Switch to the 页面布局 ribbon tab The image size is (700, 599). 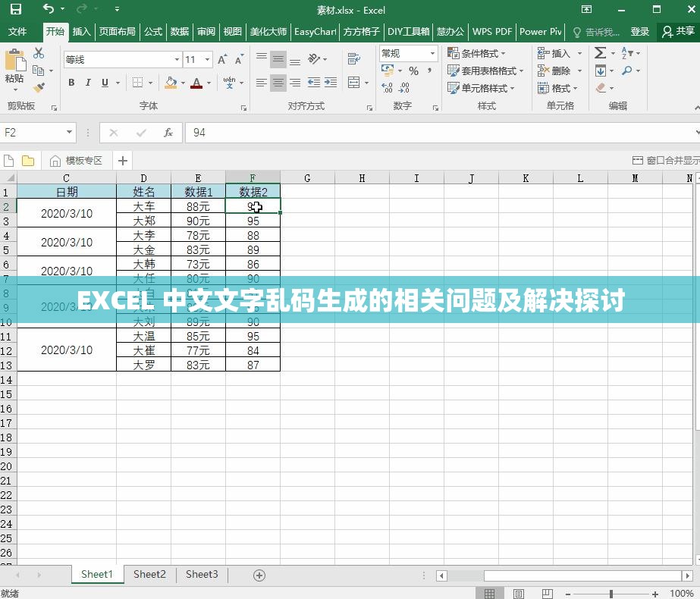(x=117, y=32)
